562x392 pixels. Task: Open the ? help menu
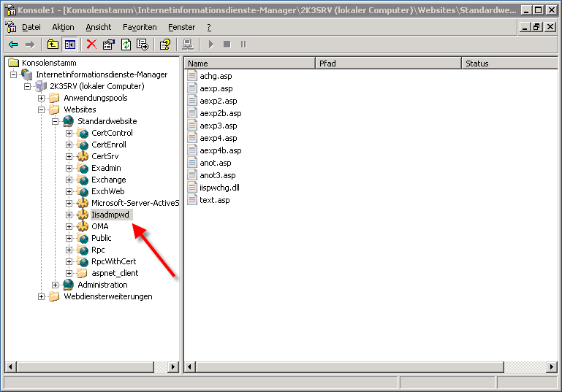pyautogui.click(x=209, y=27)
